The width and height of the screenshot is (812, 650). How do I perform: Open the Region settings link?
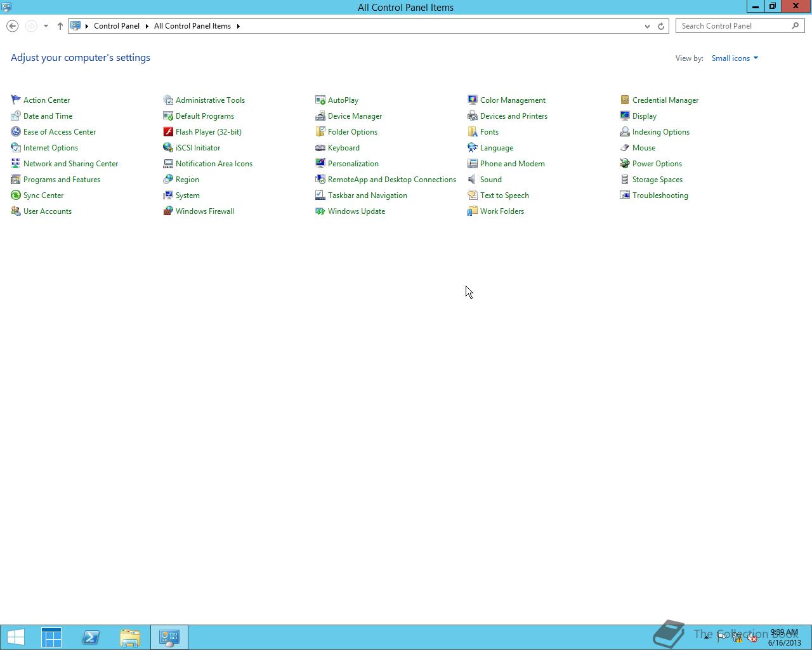point(187,179)
